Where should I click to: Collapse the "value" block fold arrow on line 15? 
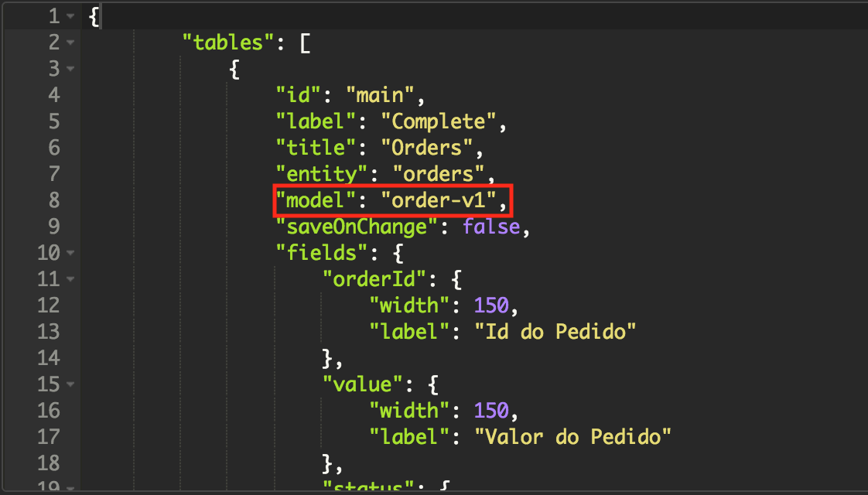pyautogui.click(x=70, y=384)
